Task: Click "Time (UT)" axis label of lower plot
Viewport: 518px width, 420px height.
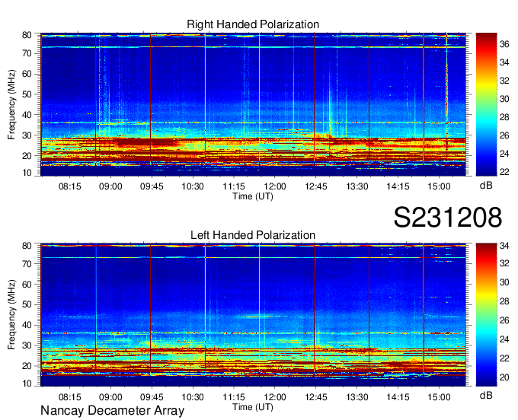Action: (253, 407)
